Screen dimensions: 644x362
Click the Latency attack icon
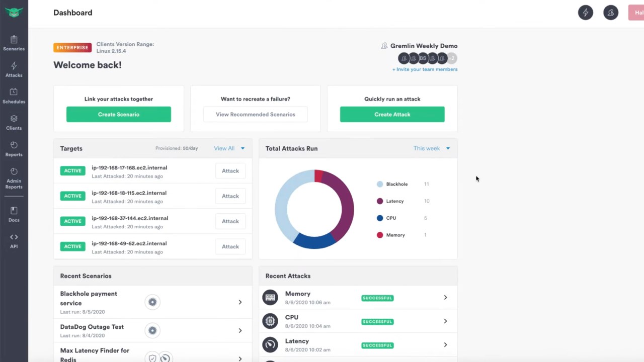click(270, 345)
